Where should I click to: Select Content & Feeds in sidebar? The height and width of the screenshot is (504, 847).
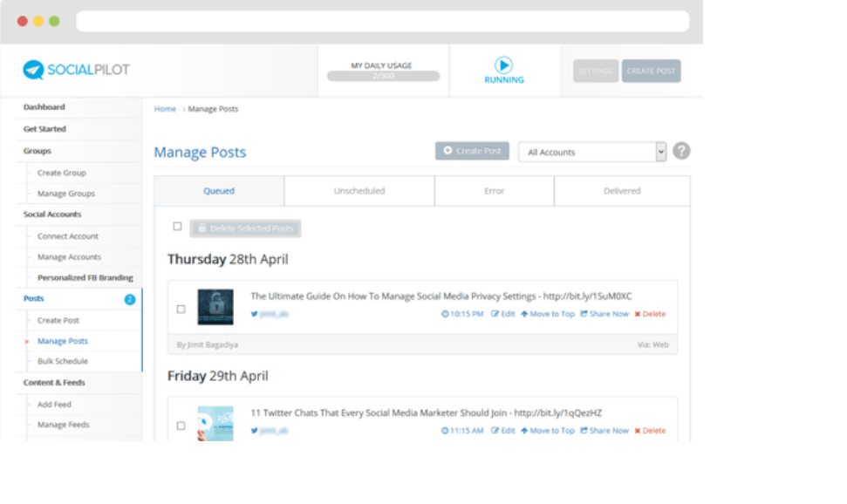pos(54,383)
